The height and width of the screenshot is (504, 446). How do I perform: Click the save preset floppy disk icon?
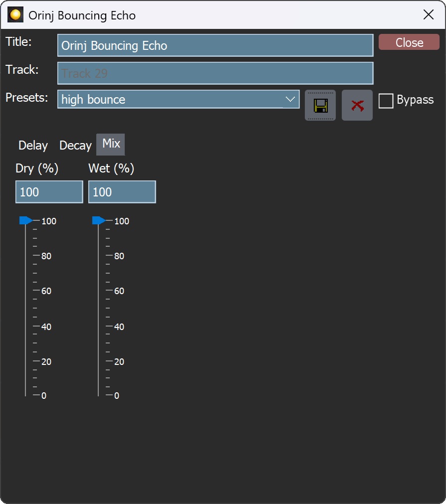[x=320, y=105]
